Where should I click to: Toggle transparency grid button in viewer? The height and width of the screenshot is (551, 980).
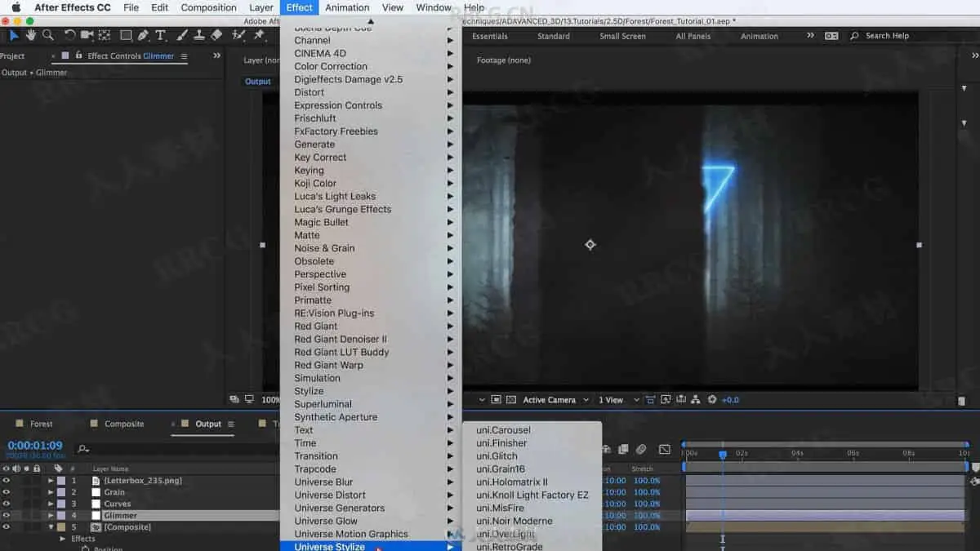(x=511, y=400)
